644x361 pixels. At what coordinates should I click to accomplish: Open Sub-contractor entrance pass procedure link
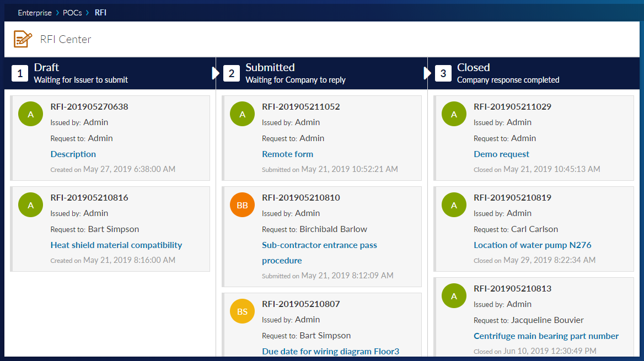click(x=319, y=245)
